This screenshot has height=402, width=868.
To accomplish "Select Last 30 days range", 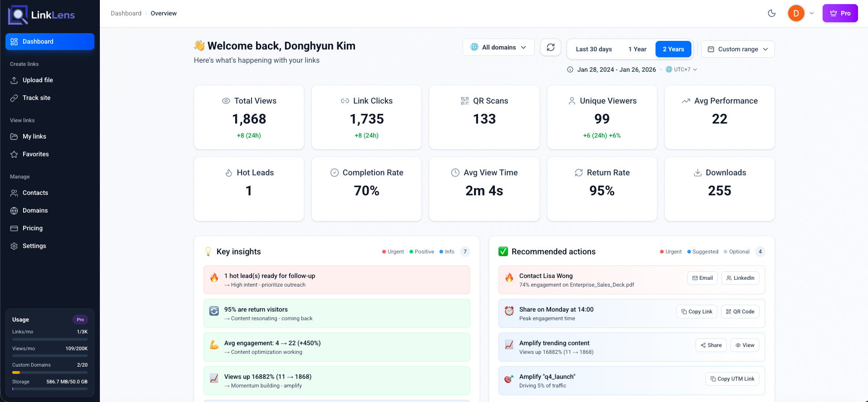I will coord(594,49).
